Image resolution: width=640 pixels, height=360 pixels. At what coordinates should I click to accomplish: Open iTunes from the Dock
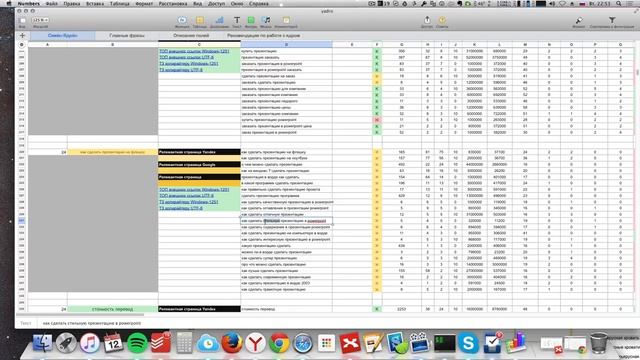coord(90,343)
